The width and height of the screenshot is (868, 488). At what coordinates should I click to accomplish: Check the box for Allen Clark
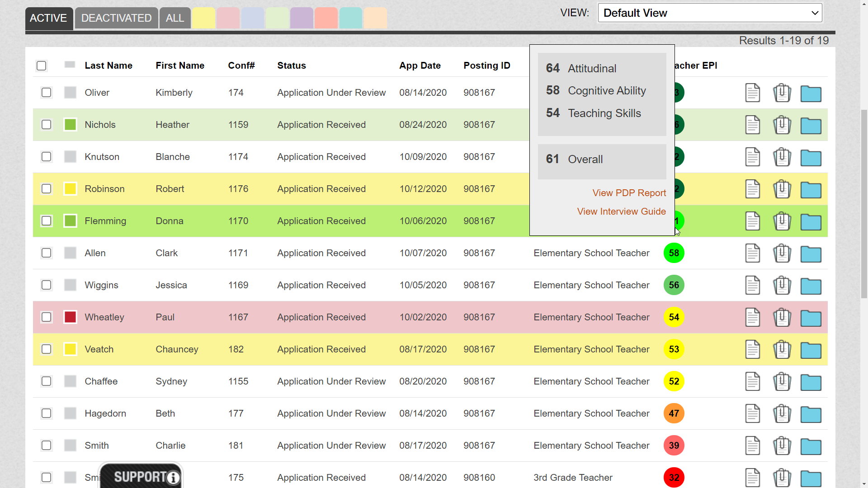click(46, 253)
